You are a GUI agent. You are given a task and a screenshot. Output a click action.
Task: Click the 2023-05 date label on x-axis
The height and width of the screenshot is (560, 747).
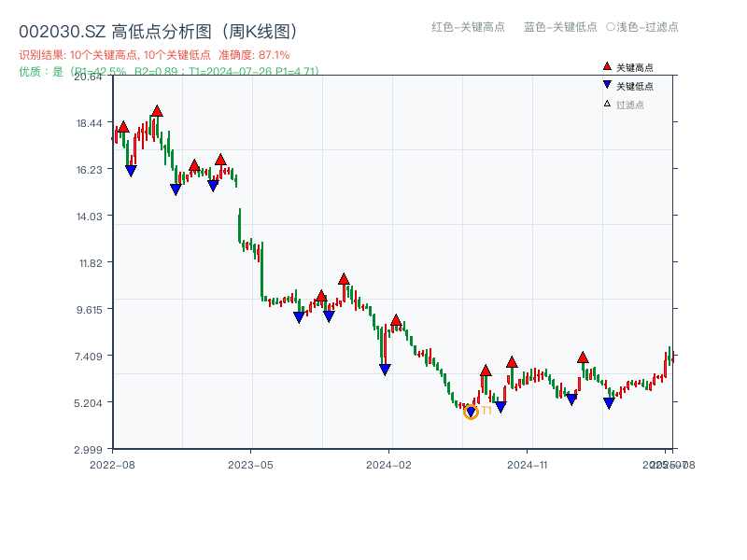tap(250, 464)
